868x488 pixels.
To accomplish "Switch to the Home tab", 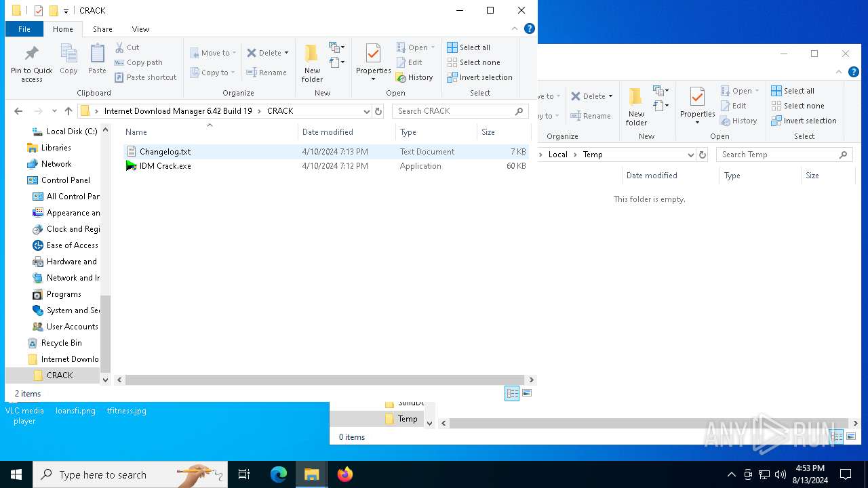I will [62, 29].
